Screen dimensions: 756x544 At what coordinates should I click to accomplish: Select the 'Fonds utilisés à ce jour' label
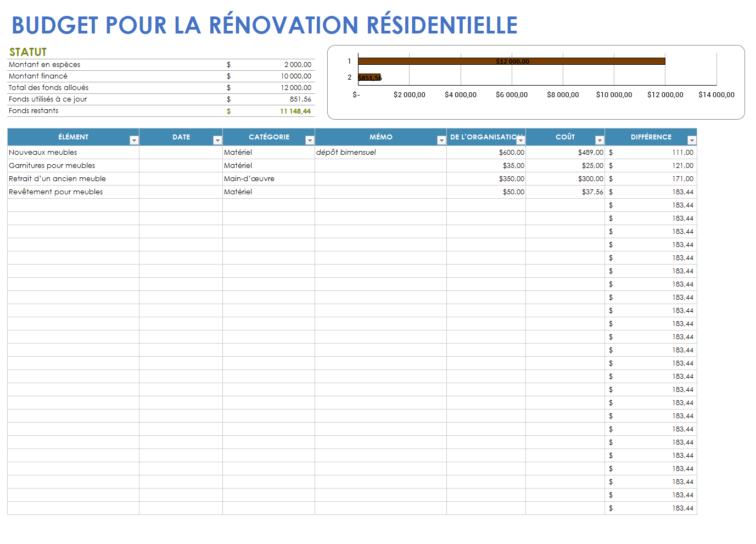(x=48, y=99)
